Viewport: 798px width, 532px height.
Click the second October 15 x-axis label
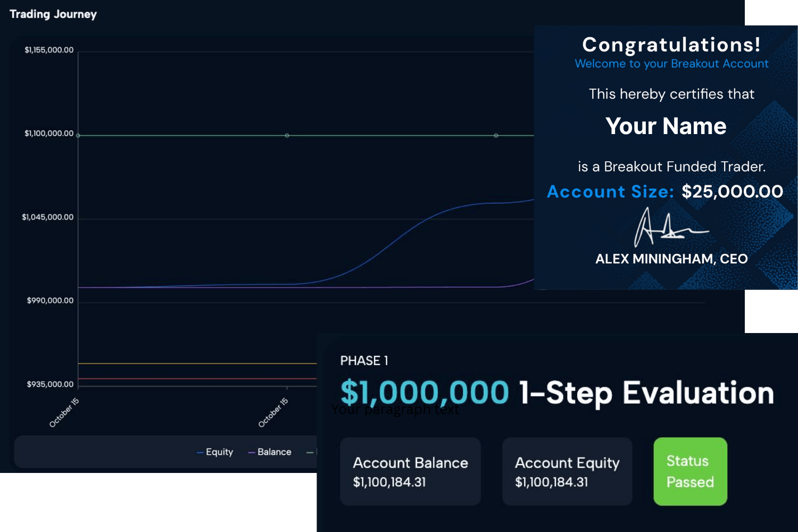[x=273, y=412]
